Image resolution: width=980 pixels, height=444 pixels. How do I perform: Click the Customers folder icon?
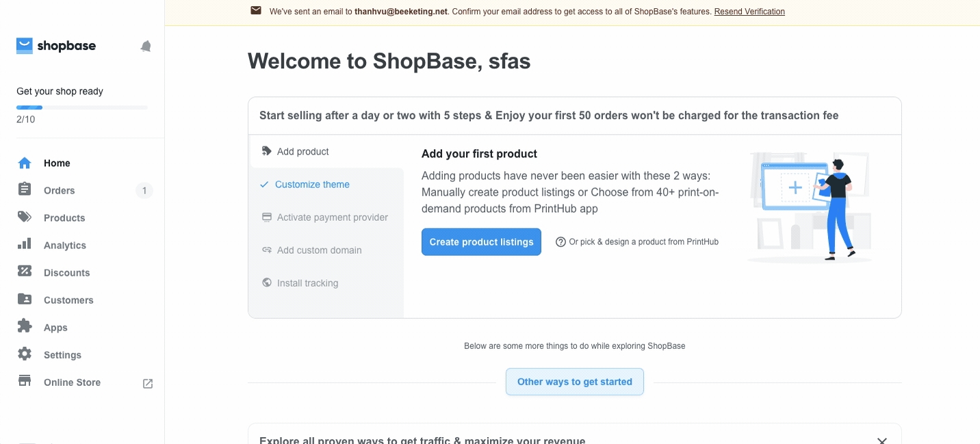coord(25,300)
